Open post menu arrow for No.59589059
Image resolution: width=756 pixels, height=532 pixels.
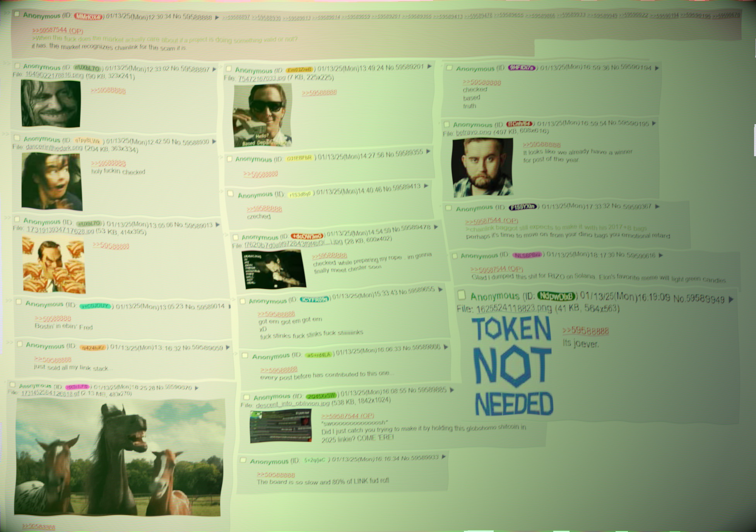228,348
